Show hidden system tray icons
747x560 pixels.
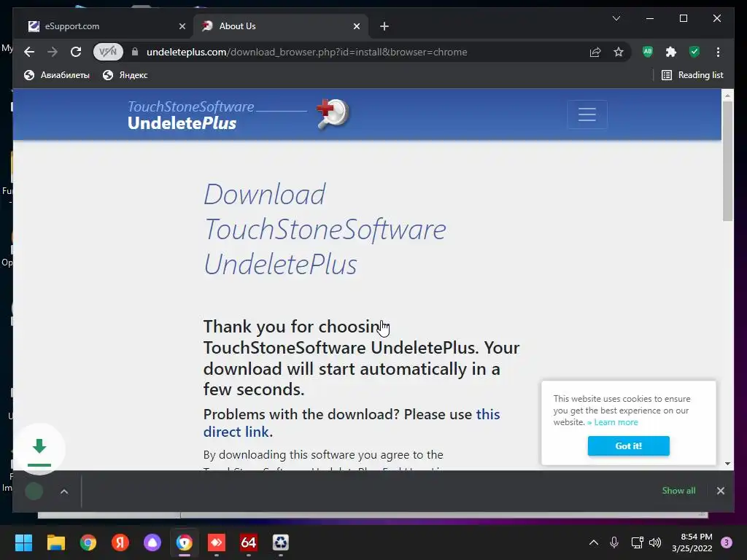pyautogui.click(x=594, y=542)
